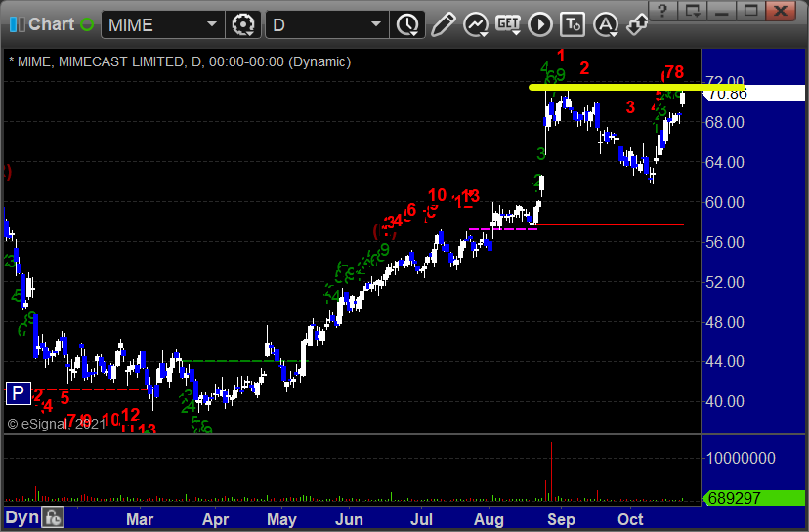The image size is (809, 532).
Task: Expand the D interval dropdown arrow
Action: point(376,24)
